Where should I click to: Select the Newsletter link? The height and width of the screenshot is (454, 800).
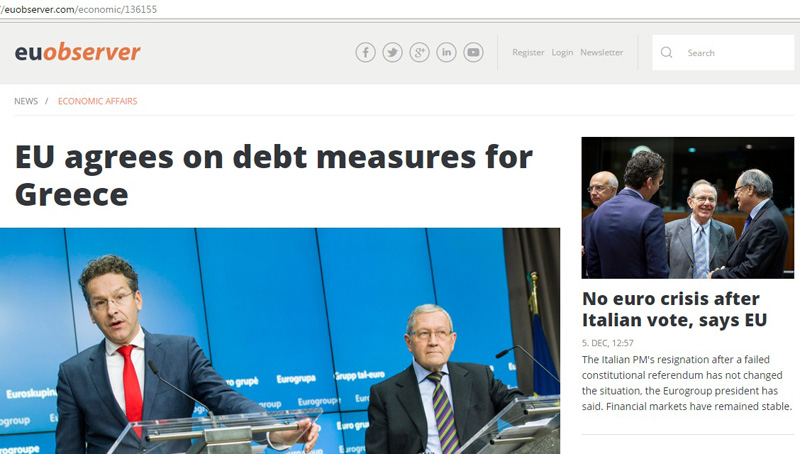tap(601, 53)
